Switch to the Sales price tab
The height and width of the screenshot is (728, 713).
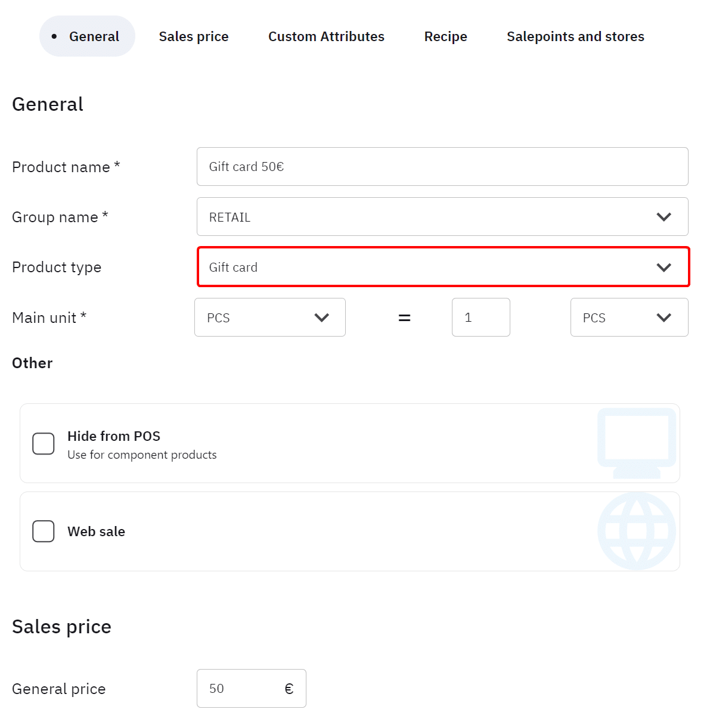pyautogui.click(x=194, y=36)
